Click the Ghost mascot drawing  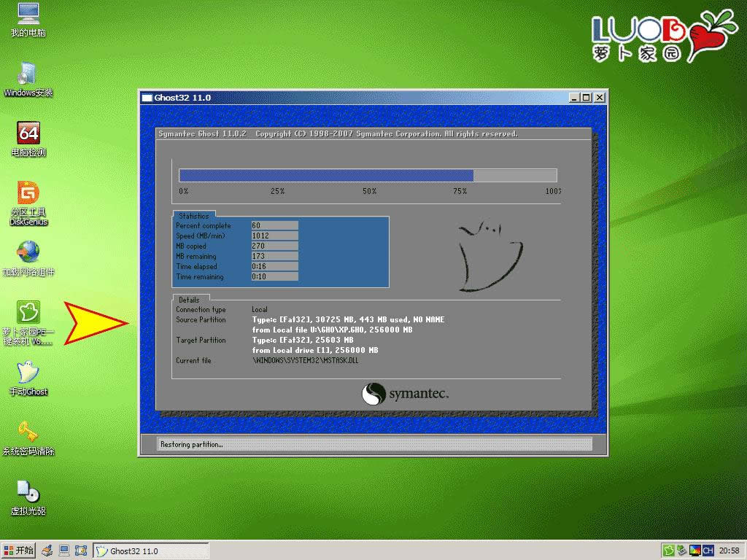click(491, 255)
